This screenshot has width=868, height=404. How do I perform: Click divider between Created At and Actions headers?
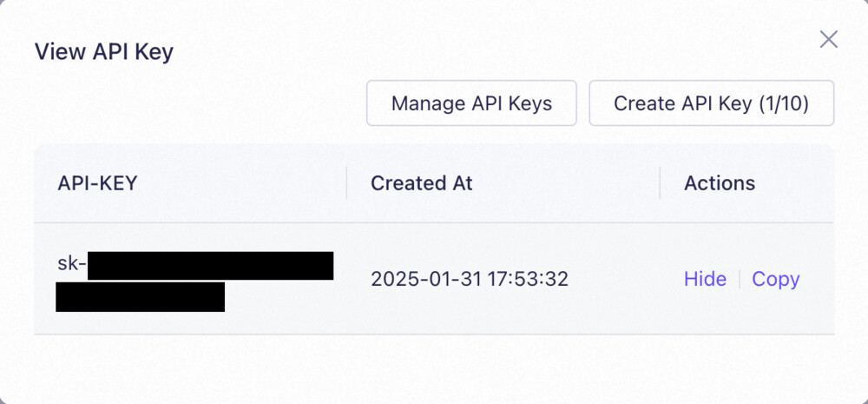click(660, 183)
